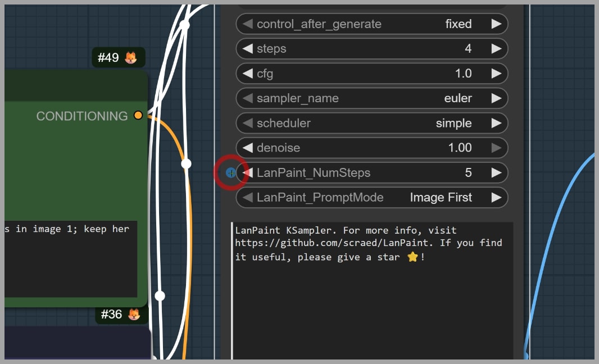Screen dimensions: 599x364
Task: Increase cfg value using right arrow
Action: [496, 74]
